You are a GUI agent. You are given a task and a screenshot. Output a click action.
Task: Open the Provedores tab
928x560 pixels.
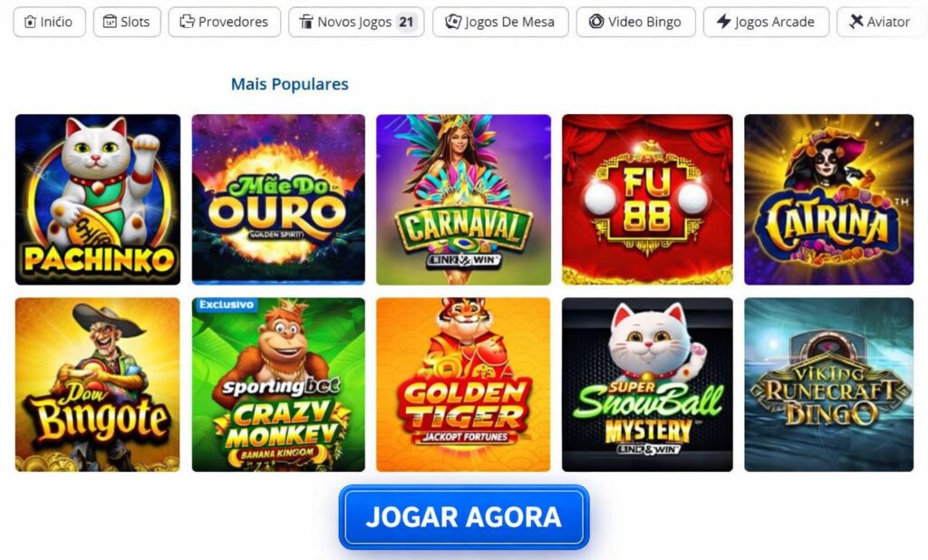(x=225, y=22)
